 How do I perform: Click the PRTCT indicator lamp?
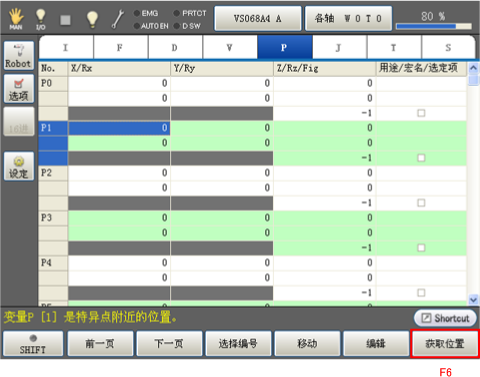177,13
